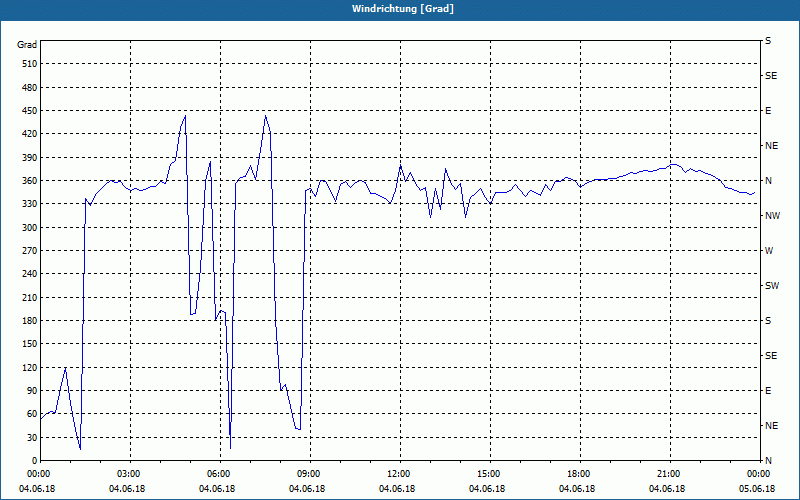Click the SW compass label
This screenshot has height=500, width=800.
pos(772,286)
